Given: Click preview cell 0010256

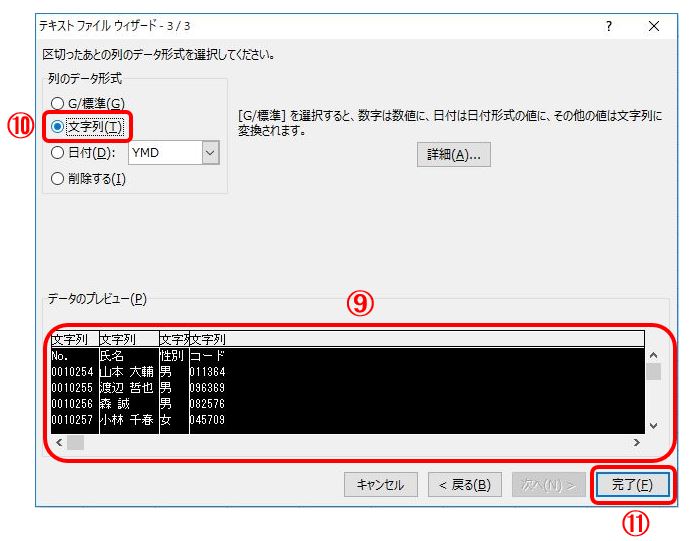Looking at the screenshot, I should [x=72, y=404].
